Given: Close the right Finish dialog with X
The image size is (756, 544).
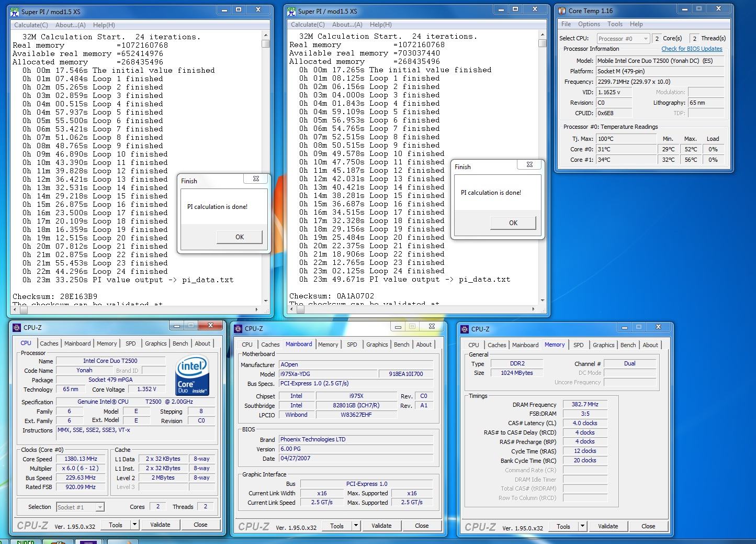Looking at the screenshot, I should pos(529,164).
